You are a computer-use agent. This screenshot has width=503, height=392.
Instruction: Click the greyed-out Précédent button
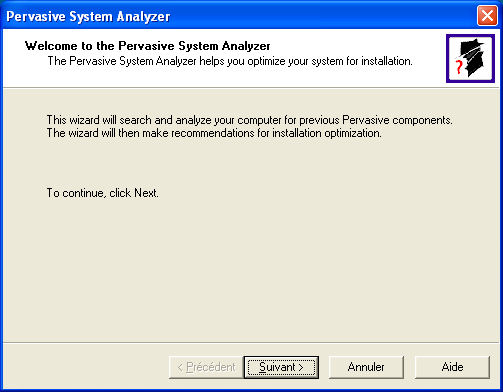click(x=206, y=367)
